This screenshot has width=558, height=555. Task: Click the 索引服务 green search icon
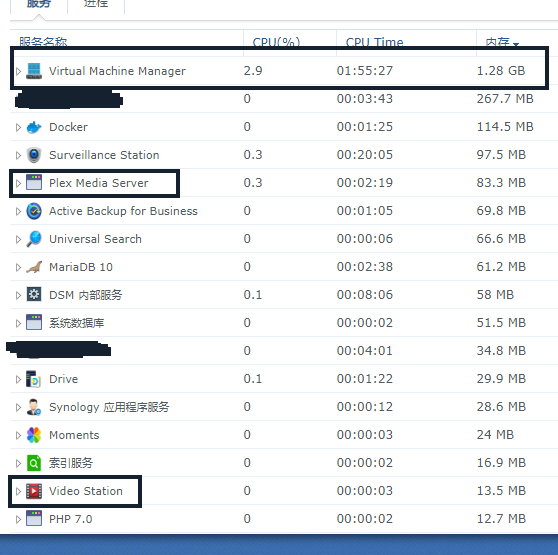point(34,463)
